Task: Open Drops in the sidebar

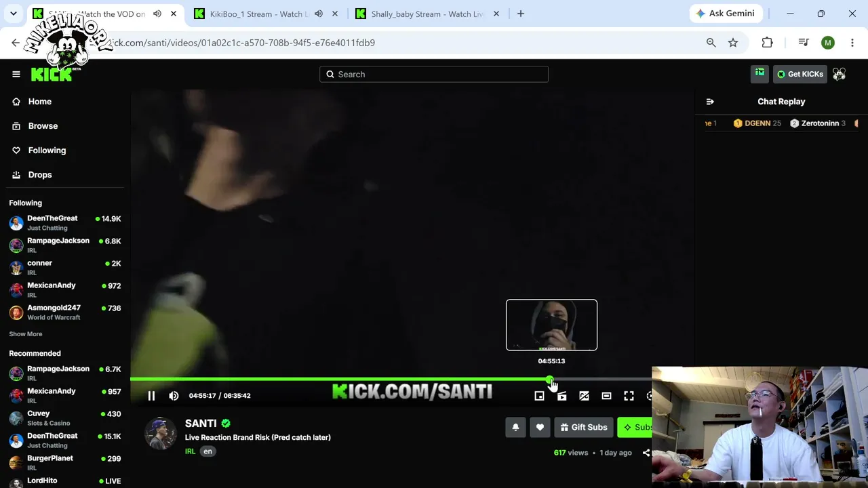Action: point(40,175)
